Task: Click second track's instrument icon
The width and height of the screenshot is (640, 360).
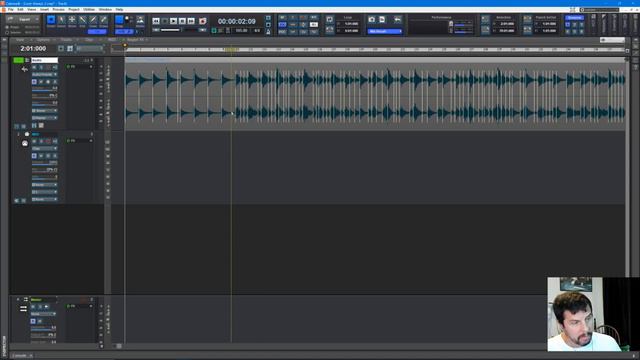Action: click(x=25, y=143)
